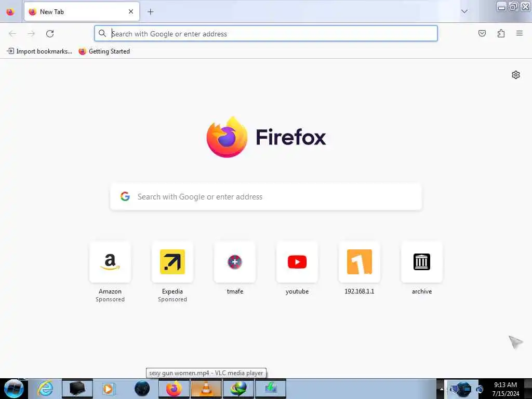The width and height of the screenshot is (532, 399).
Task: Open the Save to Pocket icon
Action: [x=482, y=33]
